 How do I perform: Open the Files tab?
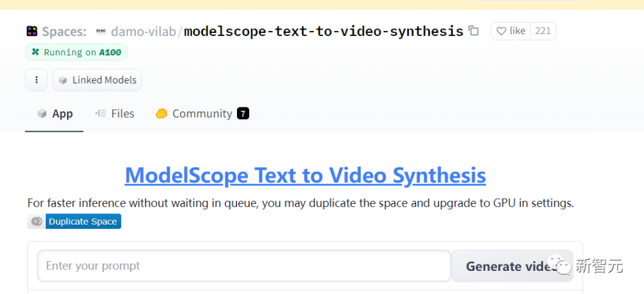pyautogui.click(x=115, y=114)
